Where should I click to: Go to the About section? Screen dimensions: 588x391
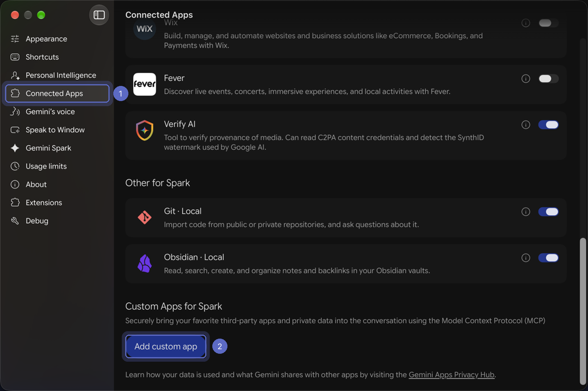tap(57, 184)
